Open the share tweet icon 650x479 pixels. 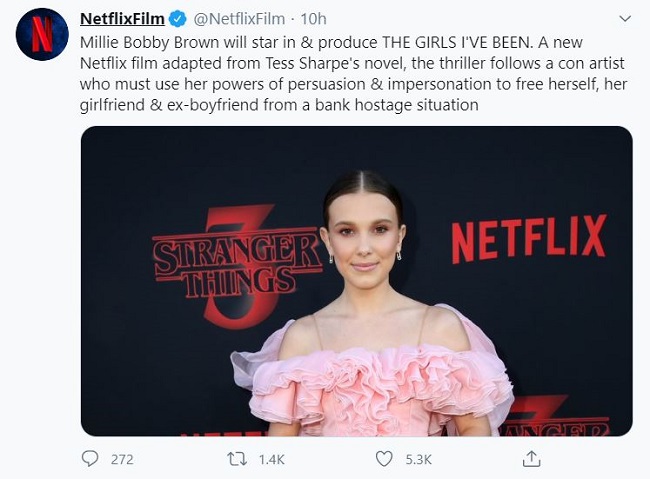(x=530, y=459)
